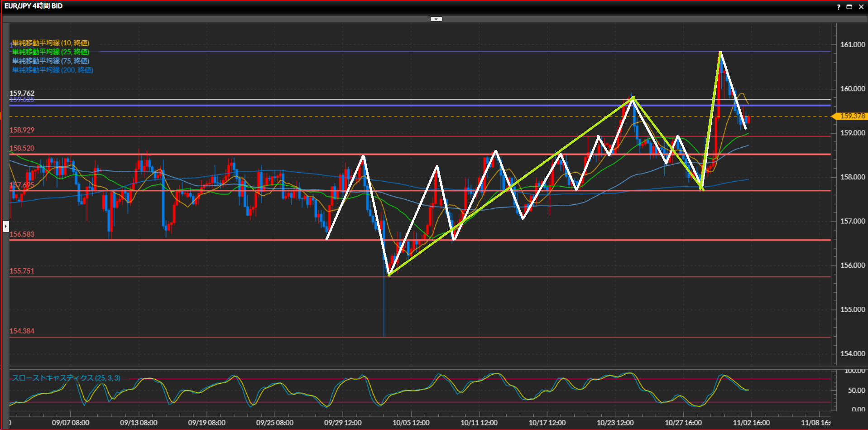Open help with the question mark icon
This screenshot has width=868, height=430.
[x=838, y=7]
